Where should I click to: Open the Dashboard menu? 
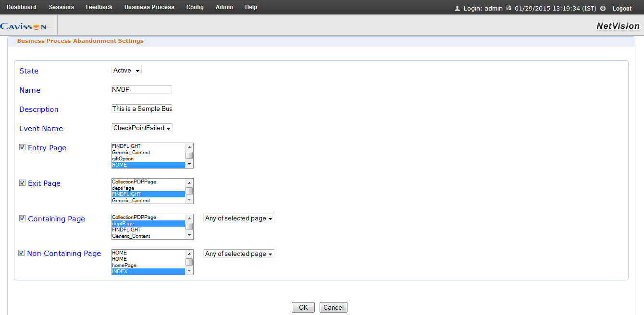22,7
